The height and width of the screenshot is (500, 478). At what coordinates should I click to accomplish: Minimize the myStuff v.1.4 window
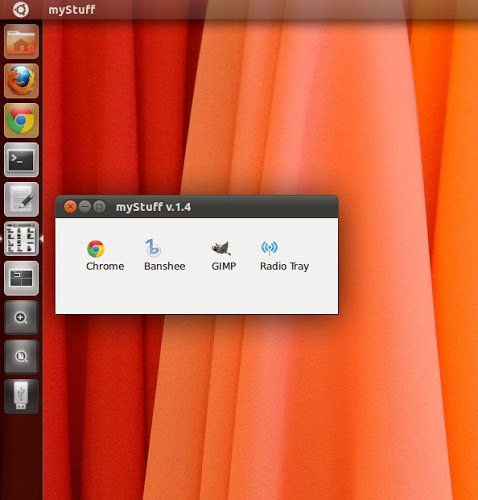(x=85, y=207)
